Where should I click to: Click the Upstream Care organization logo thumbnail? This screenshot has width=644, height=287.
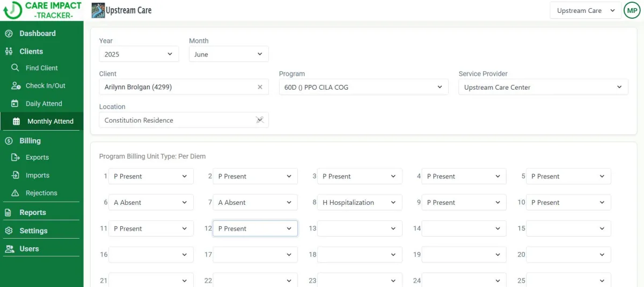(98, 10)
